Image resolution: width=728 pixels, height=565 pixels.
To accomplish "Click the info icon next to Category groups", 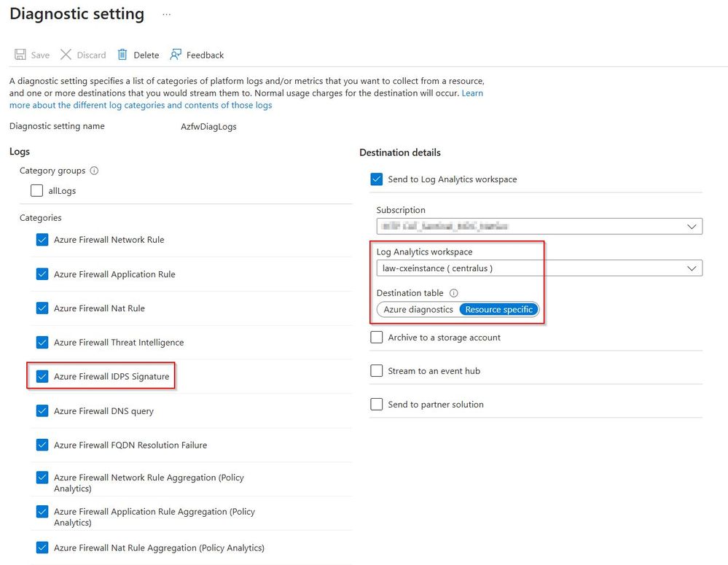I will [94, 171].
